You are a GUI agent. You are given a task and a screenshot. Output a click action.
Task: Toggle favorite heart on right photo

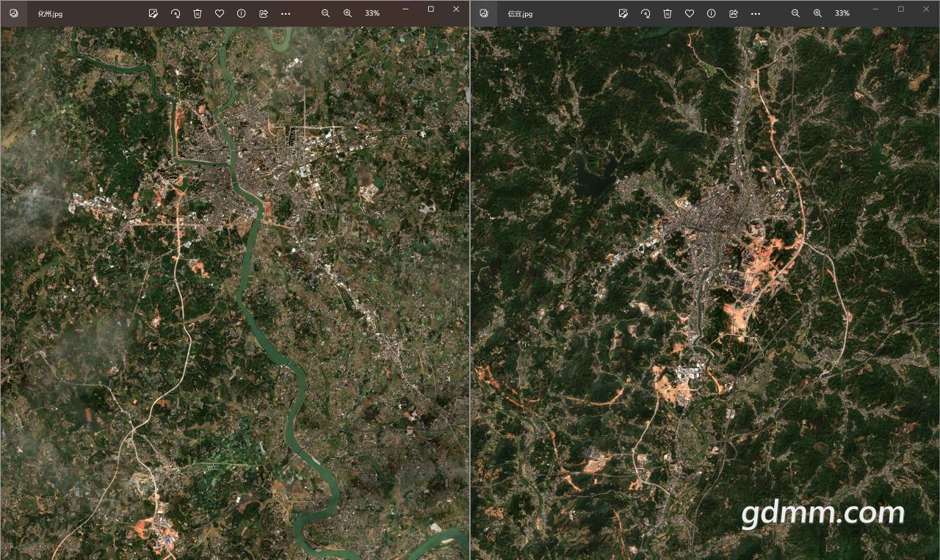pyautogui.click(x=690, y=13)
